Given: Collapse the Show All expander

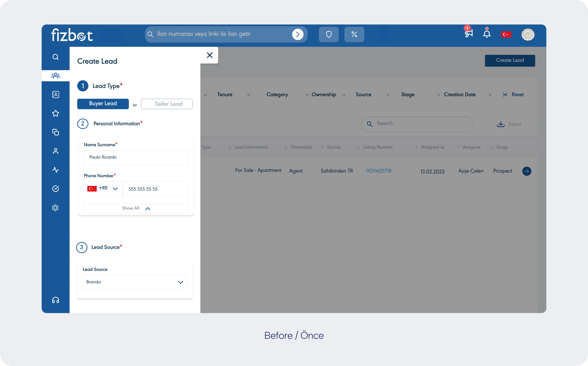Looking at the screenshot, I should (136, 208).
